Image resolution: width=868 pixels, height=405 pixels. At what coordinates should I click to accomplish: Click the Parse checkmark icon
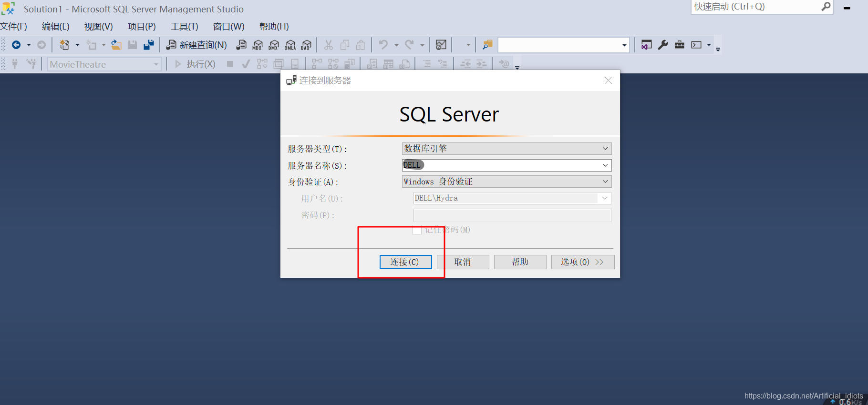(246, 64)
